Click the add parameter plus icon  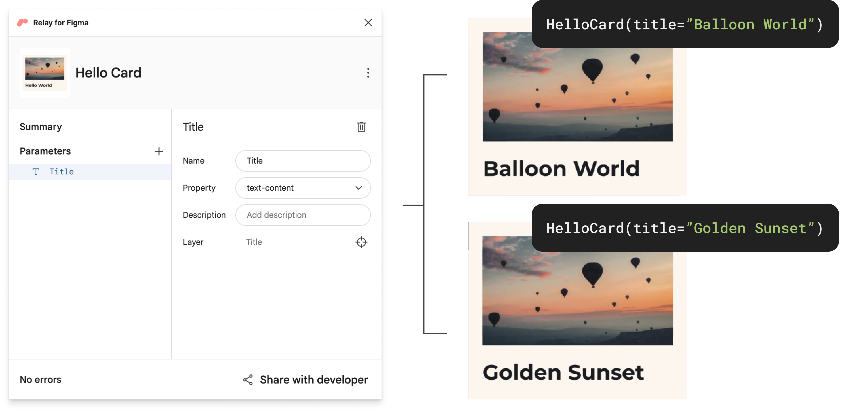(x=158, y=151)
